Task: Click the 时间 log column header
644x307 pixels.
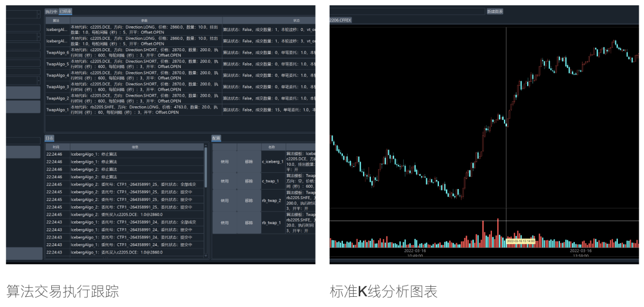Action: pyautogui.click(x=57, y=147)
